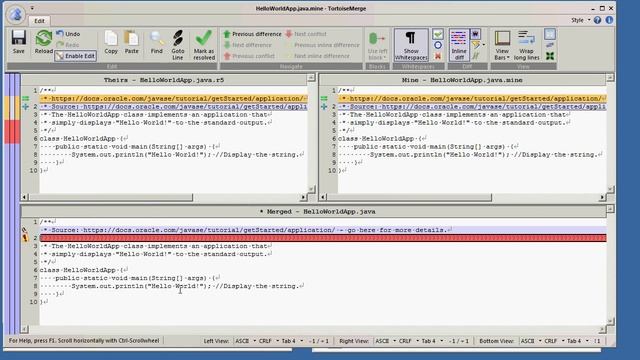640x360 pixels.
Task: Toggle the green checkmark whitespace option
Action: point(438,34)
